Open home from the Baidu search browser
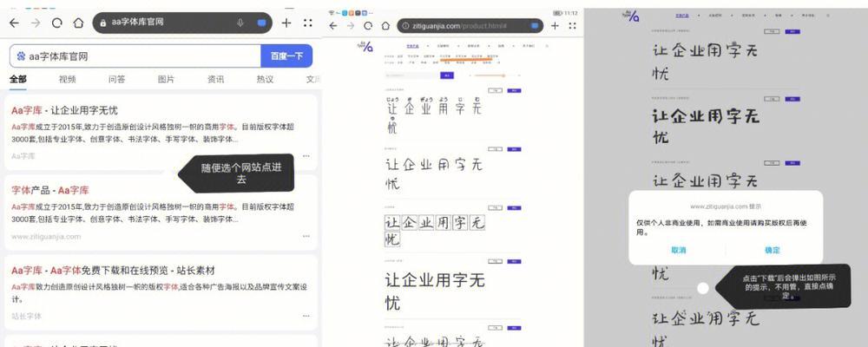The height and width of the screenshot is (347, 868). point(78,23)
